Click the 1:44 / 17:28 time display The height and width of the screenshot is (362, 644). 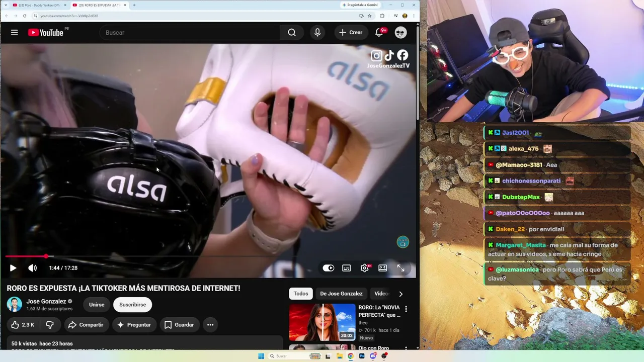pyautogui.click(x=63, y=268)
